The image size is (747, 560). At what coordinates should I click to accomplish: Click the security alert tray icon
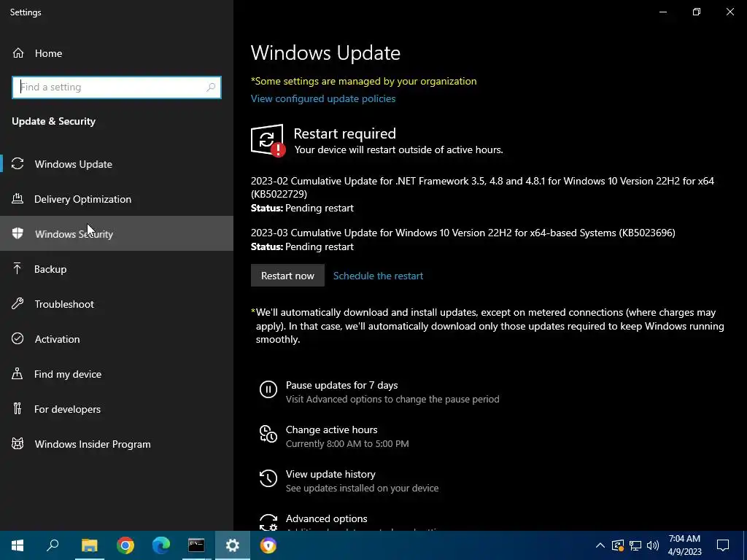617,545
